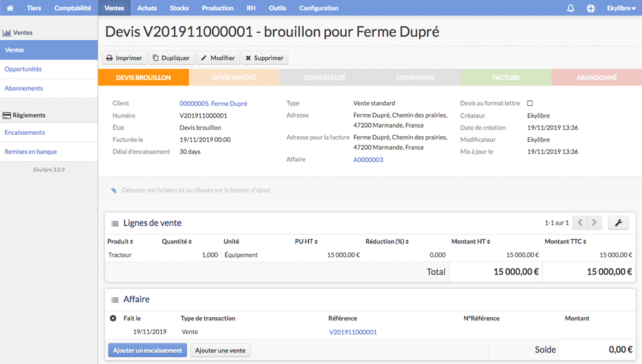The image size is (642, 364).
Task: Open affaire link A0000003
Action: click(368, 160)
